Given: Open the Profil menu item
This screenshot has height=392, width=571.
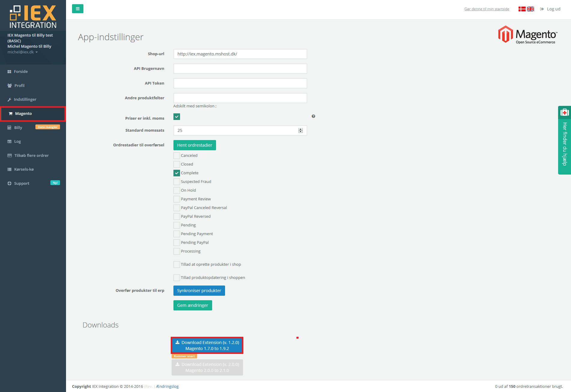Looking at the screenshot, I should (x=33, y=85).
